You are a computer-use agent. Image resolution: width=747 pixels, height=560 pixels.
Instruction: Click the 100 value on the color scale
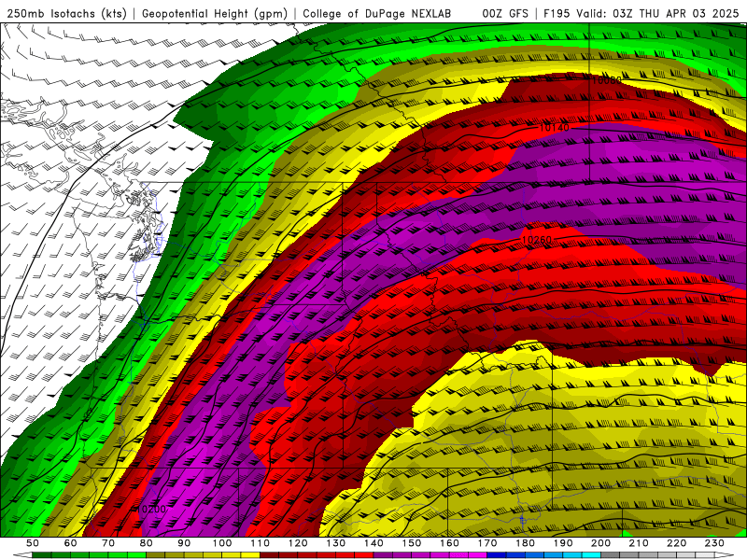coord(222,543)
